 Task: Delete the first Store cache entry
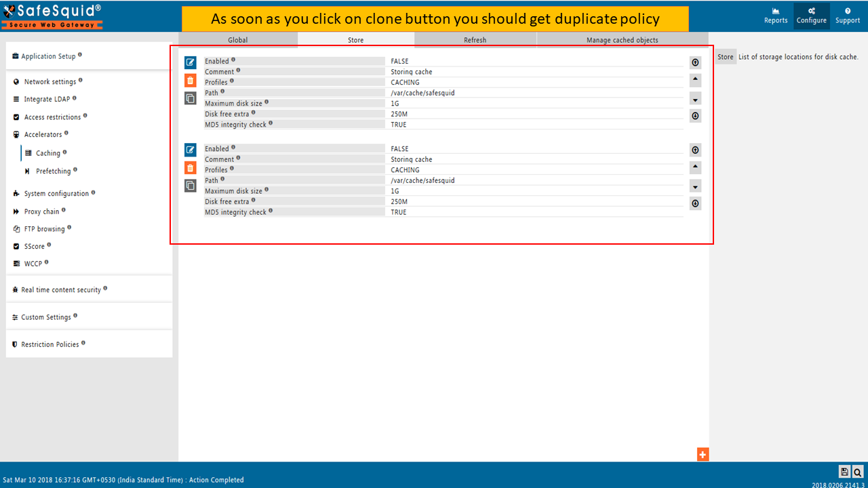[191, 80]
